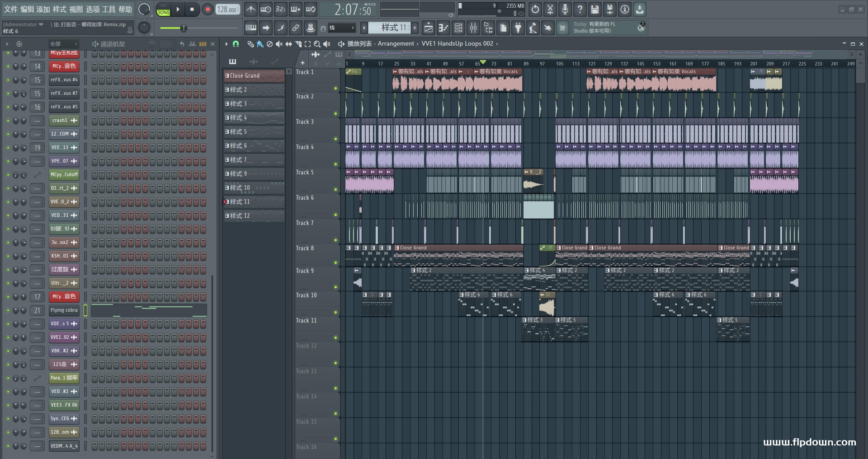Click the master volume slider handle

coord(184,28)
